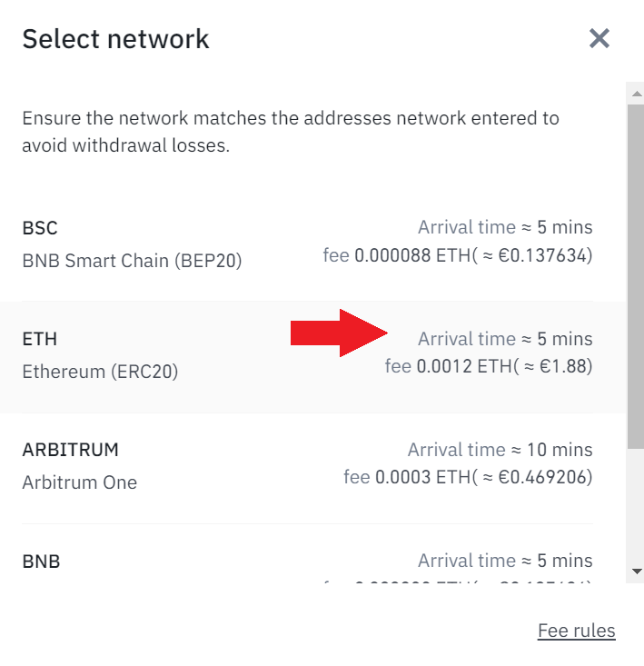This screenshot has width=644, height=666.
Task: Click the Select network title
Action: pyautogui.click(x=115, y=39)
